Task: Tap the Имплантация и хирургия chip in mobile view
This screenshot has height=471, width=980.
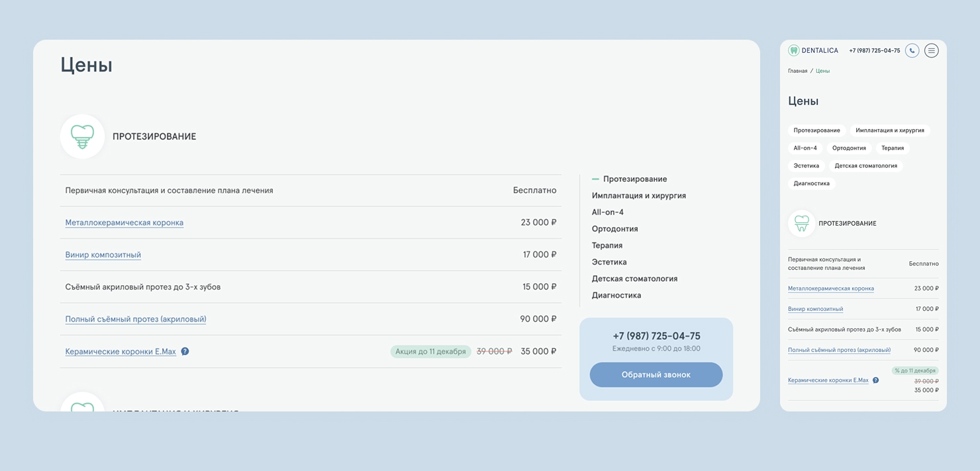Action: 890,130
